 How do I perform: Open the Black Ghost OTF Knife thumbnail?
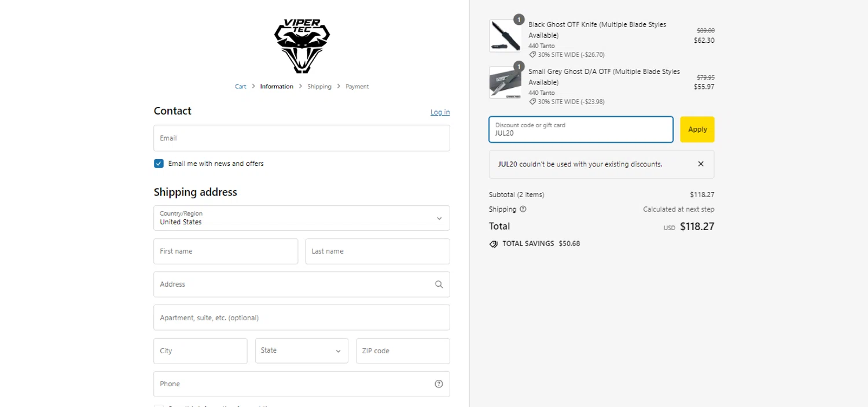click(x=505, y=36)
